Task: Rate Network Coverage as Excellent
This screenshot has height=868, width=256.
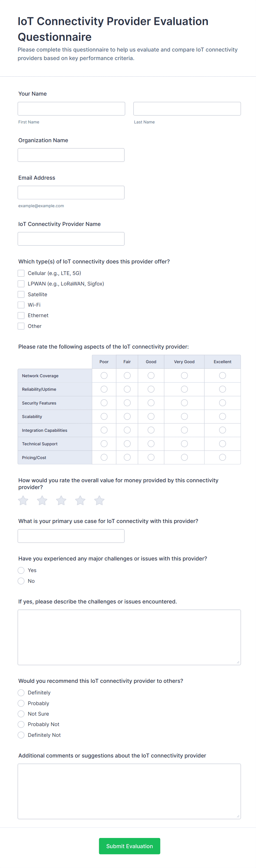Action: 222,375
